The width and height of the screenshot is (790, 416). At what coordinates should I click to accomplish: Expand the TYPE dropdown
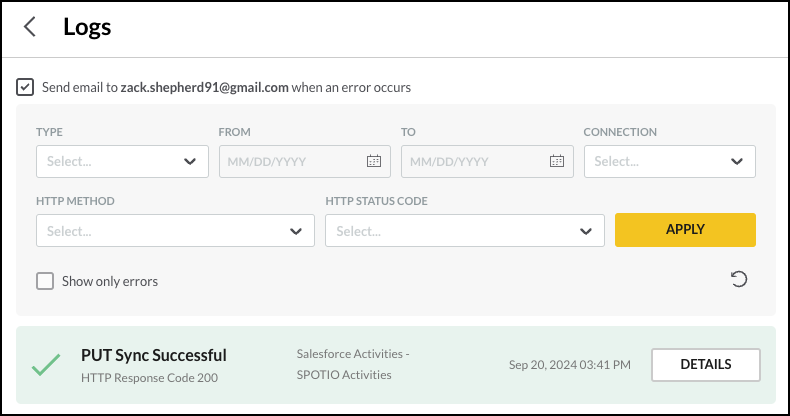coord(122,162)
